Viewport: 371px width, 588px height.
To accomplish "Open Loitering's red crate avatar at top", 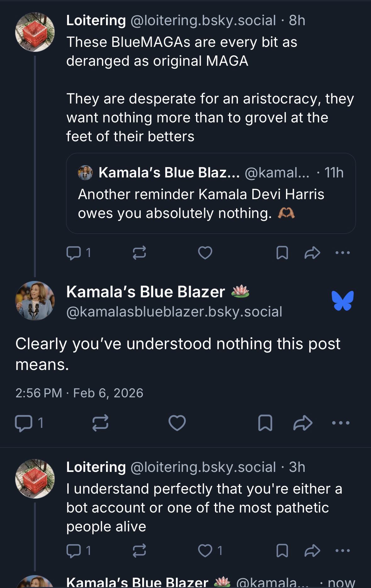I will point(35,32).
